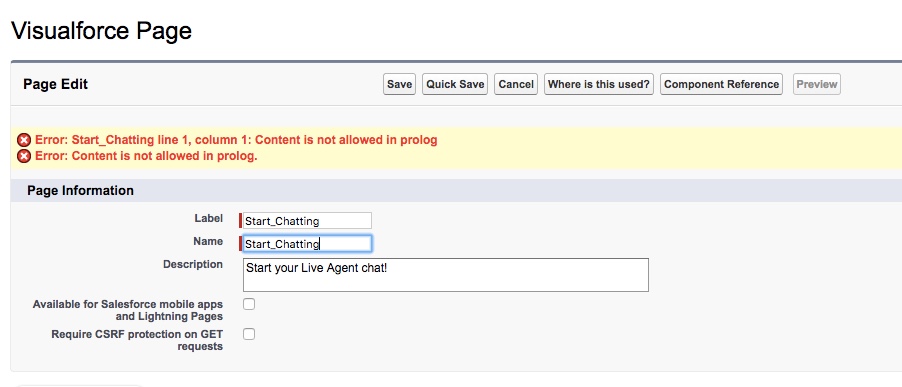The height and width of the screenshot is (387, 902).
Task: Tick Require CSRF protection on GET requests
Action: pyautogui.click(x=249, y=334)
